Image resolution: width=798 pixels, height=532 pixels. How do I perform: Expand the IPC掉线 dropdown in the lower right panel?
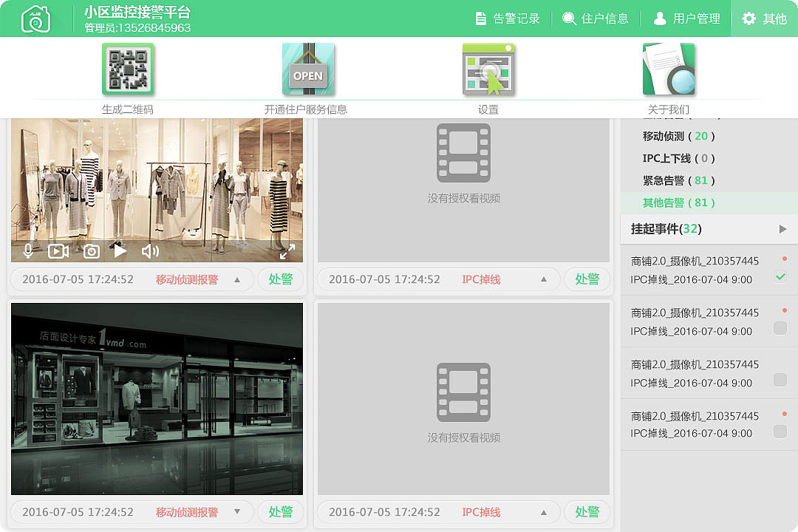point(544,512)
